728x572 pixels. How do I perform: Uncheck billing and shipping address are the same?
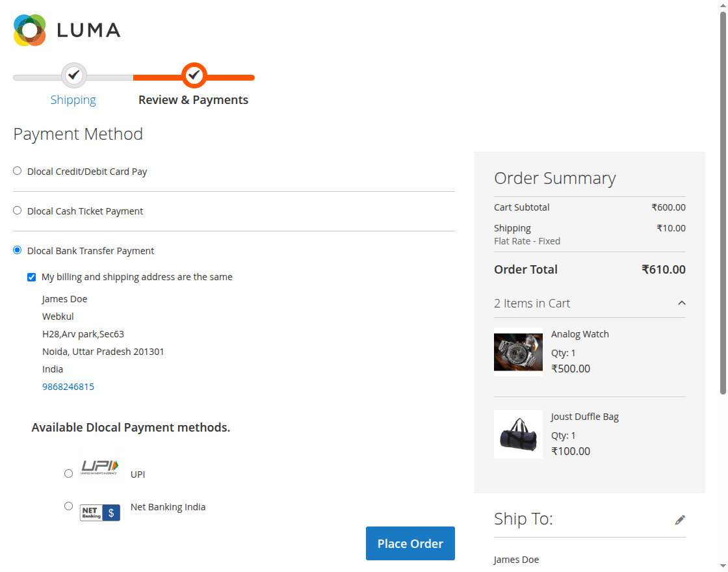point(32,277)
